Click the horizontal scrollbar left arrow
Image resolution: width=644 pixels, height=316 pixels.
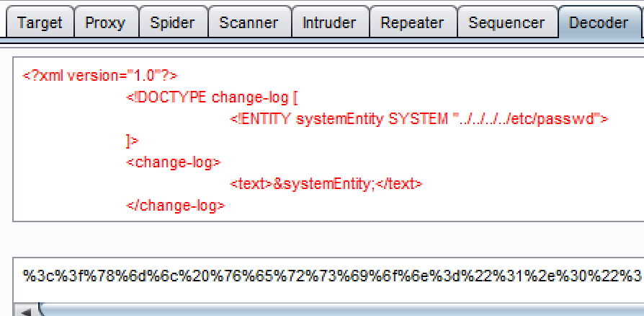(27, 311)
